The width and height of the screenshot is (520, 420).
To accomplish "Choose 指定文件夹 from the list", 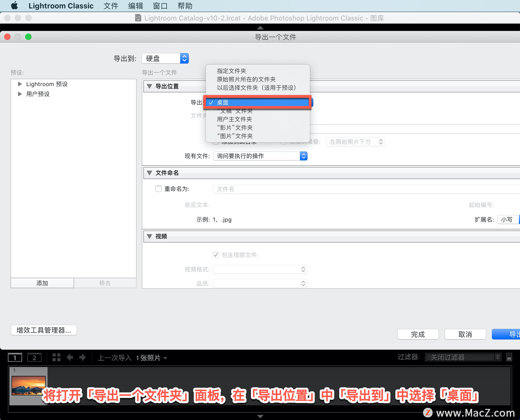I will pos(258,71).
